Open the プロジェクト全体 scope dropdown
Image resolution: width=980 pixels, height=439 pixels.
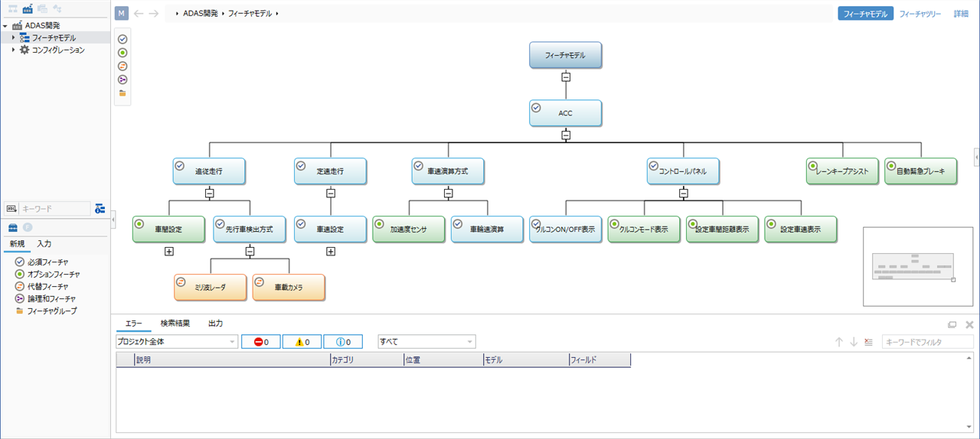[176, 342]
